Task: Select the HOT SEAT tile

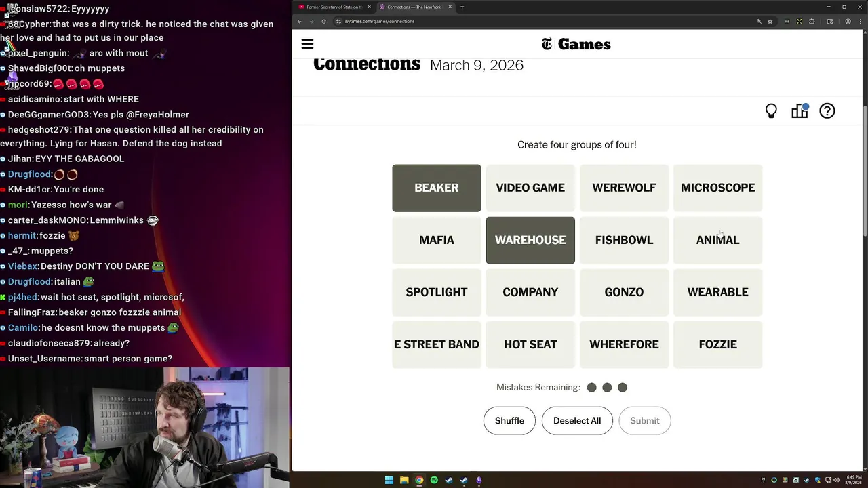Action: (530, 344)
